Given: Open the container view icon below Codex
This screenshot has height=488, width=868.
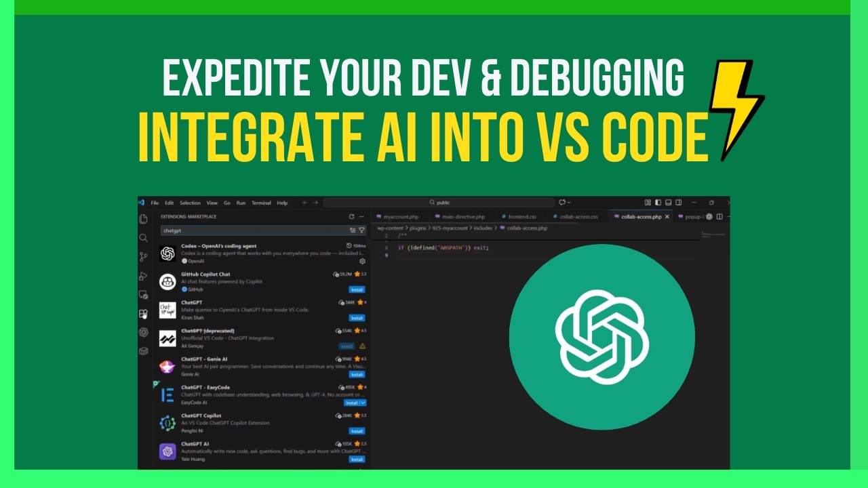Looking at the screenshot, I should click(x=143, y=351).
